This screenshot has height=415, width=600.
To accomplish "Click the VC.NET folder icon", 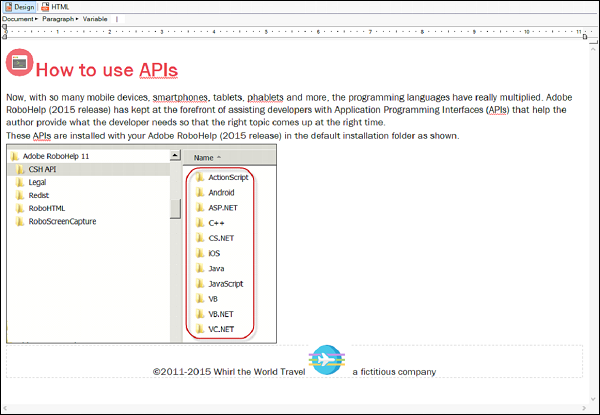I will (198, 329).
